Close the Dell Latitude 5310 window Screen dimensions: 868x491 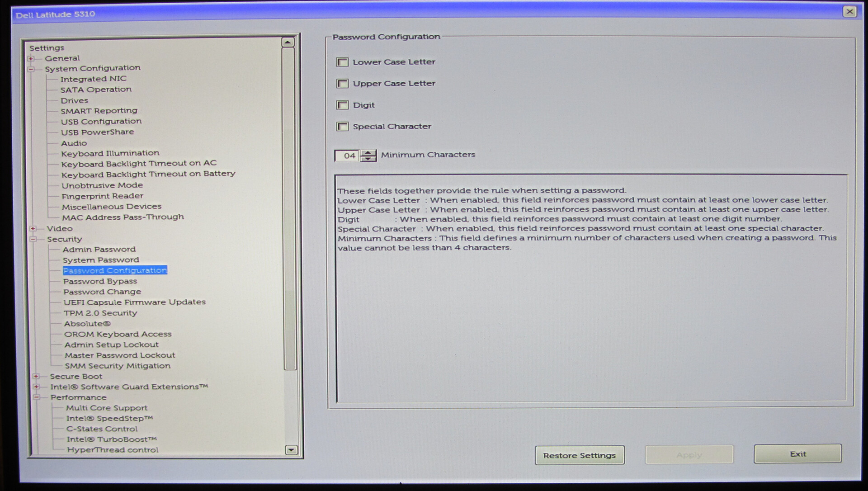849,12
